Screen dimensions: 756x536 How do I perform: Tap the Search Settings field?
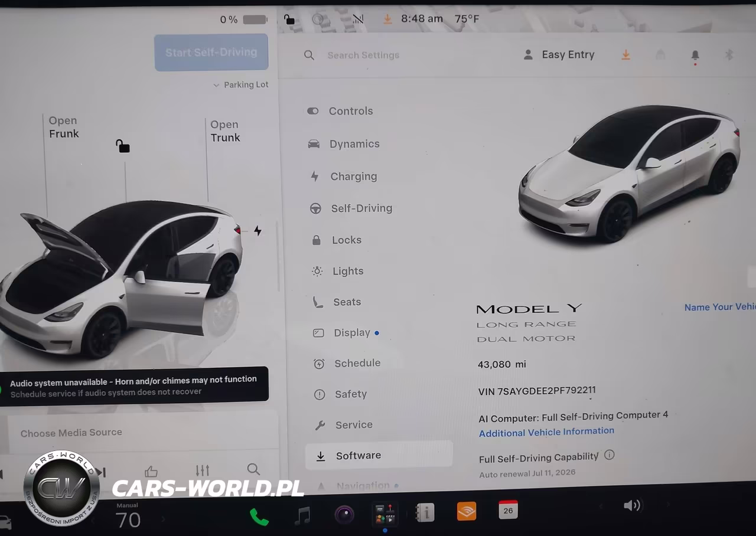pos(363,55)
